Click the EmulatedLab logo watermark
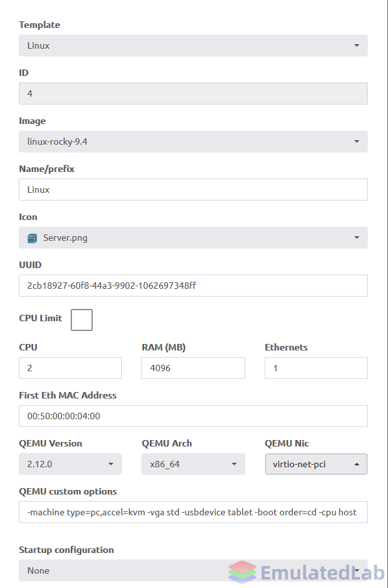Screen dimensions: 388x588 (306, 572)
